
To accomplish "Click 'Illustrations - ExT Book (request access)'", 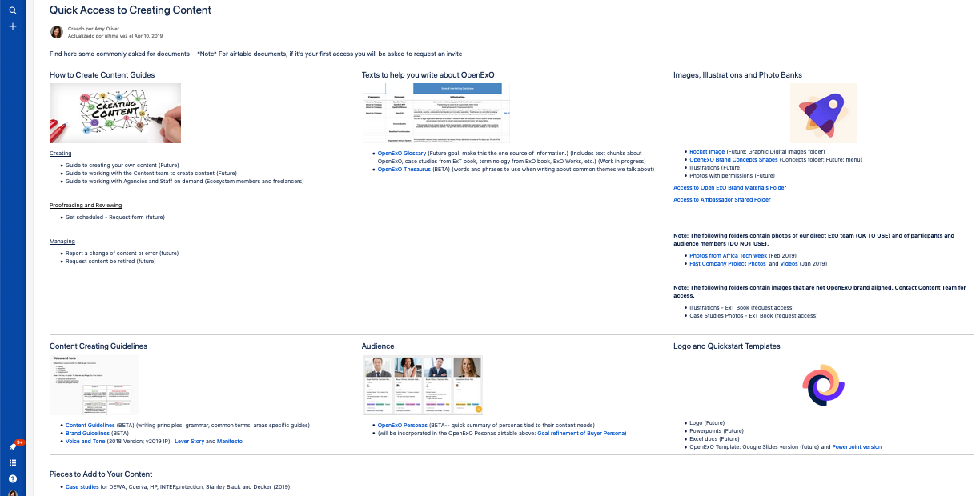I will tap(741, 307).
